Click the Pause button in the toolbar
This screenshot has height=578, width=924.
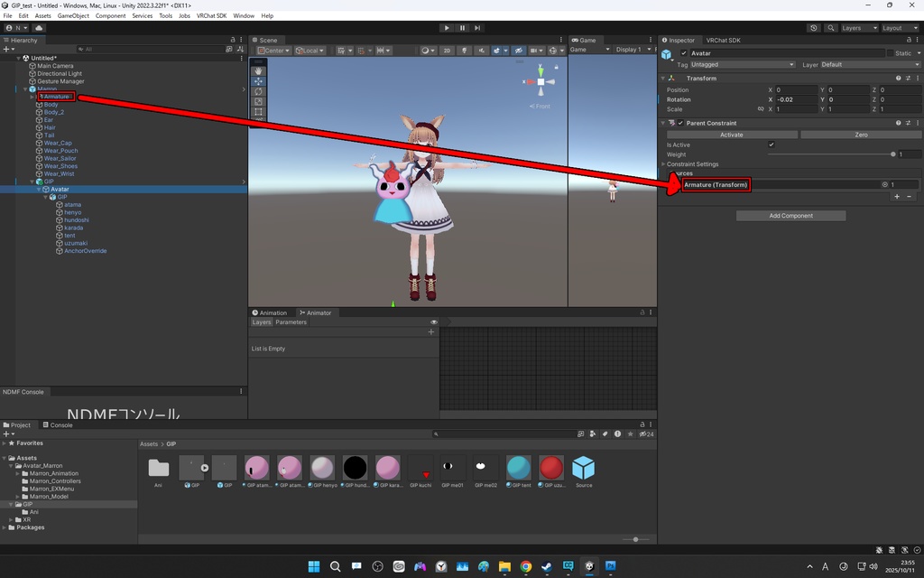pos(461,28)
